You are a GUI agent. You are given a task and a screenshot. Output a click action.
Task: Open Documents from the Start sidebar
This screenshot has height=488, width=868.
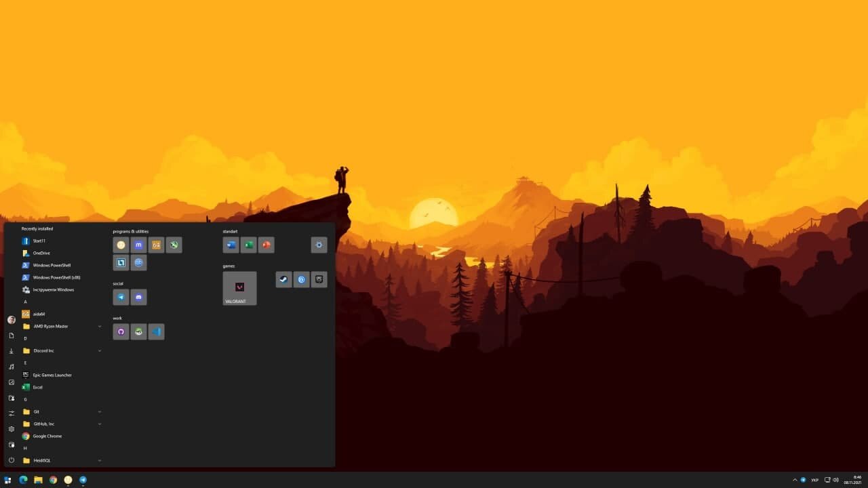[12, 335]
